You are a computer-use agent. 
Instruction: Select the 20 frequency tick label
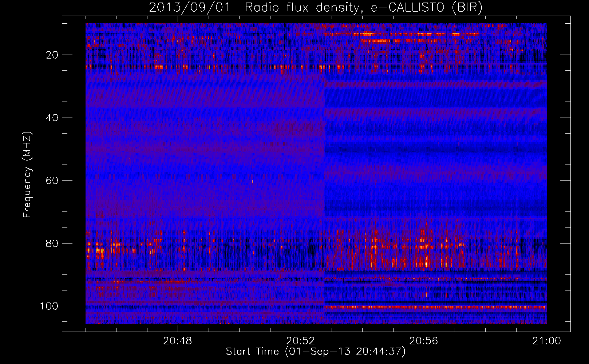52,55
